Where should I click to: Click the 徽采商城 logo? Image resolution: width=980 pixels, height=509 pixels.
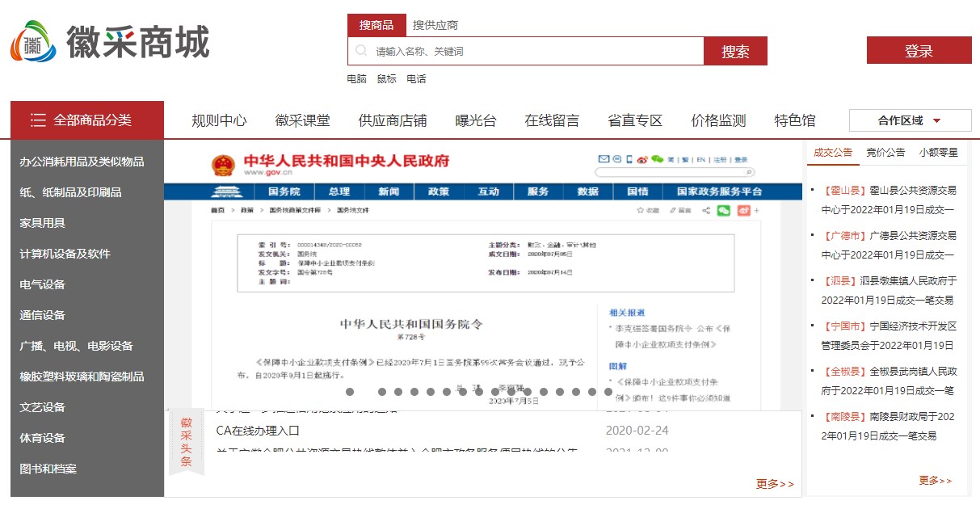110,41
